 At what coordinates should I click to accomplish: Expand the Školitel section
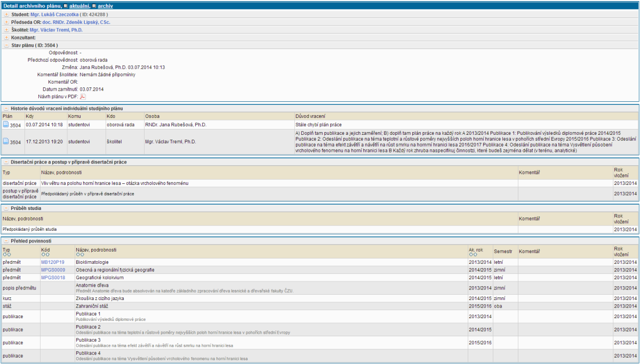click(6, 30)
